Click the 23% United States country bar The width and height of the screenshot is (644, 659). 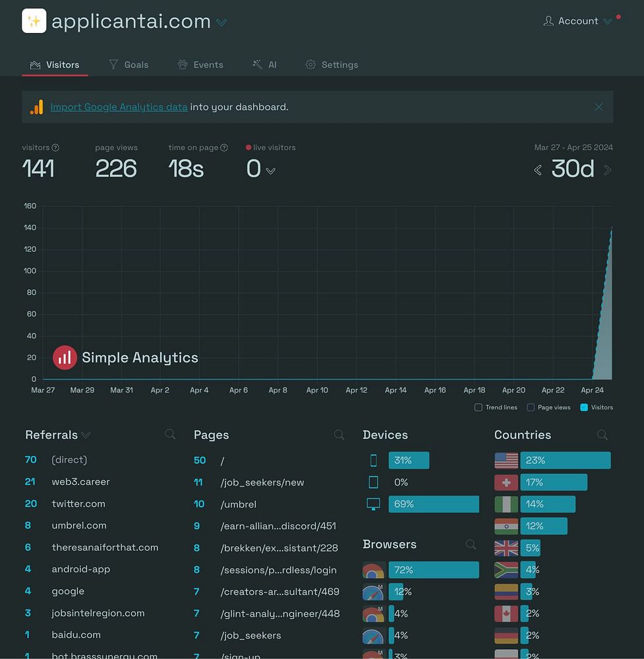pos(566,460)
